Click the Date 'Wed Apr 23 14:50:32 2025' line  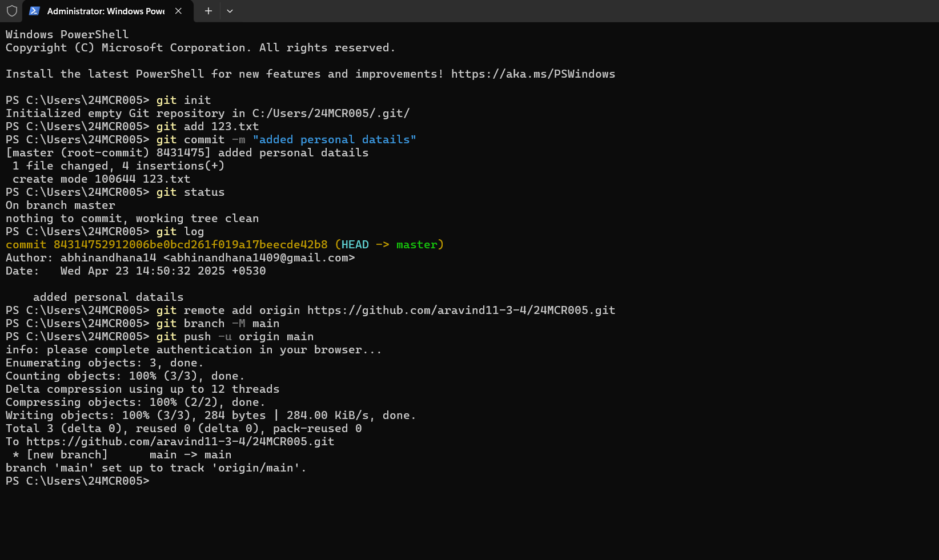coord(136,271)
